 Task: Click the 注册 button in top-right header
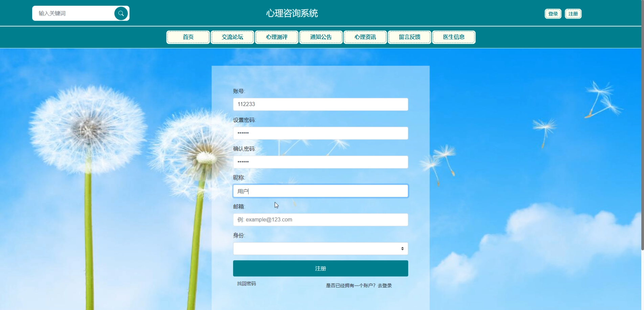tap(573, 14)
